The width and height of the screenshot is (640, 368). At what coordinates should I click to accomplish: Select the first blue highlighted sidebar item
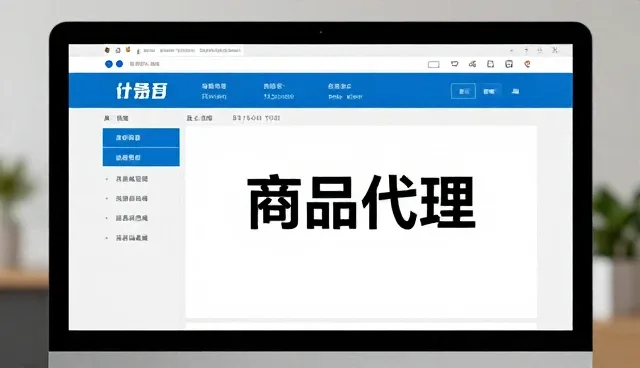pos(141,137)
